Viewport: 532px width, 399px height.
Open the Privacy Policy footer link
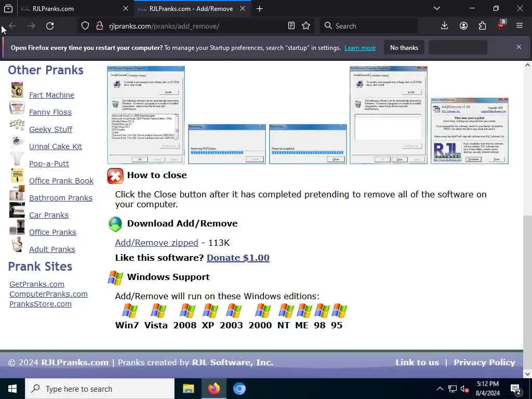click(x=484, y=363)
